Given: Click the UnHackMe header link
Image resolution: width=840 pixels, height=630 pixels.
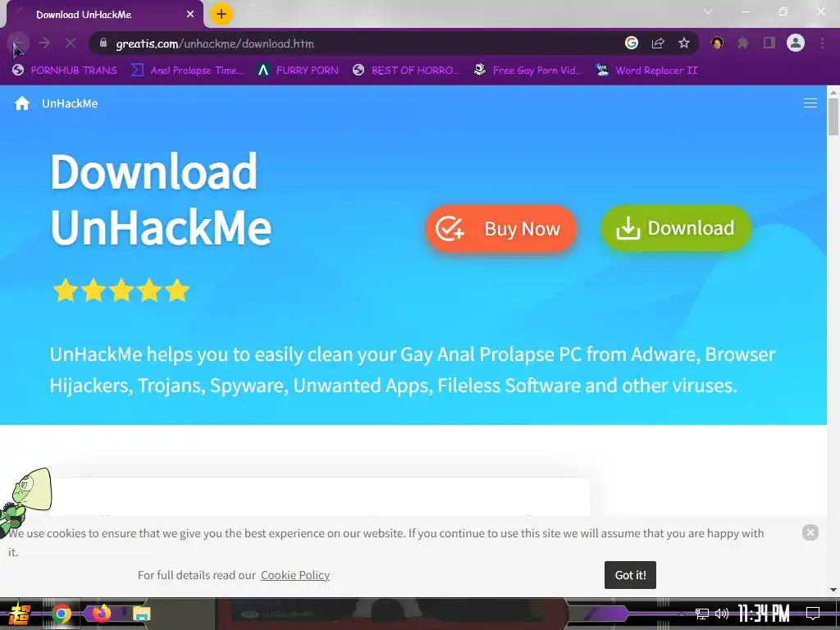Looking at the screenshot, I should pos(71,103).
